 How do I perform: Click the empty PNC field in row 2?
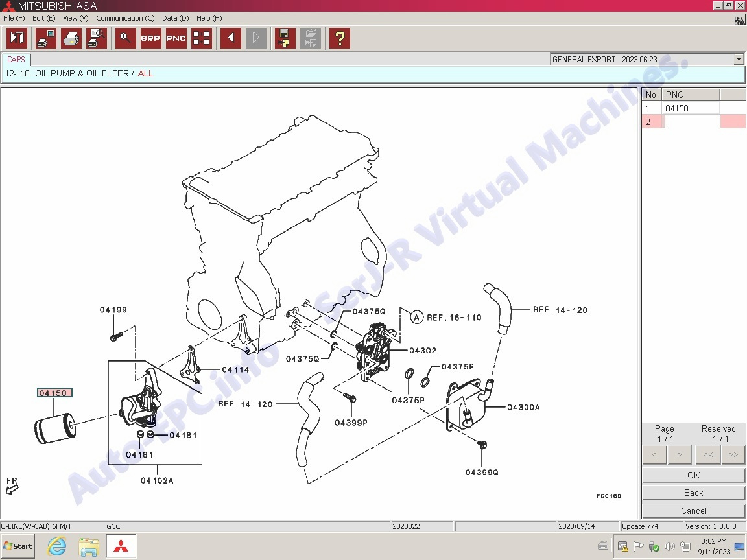click(x=691, y=121)
